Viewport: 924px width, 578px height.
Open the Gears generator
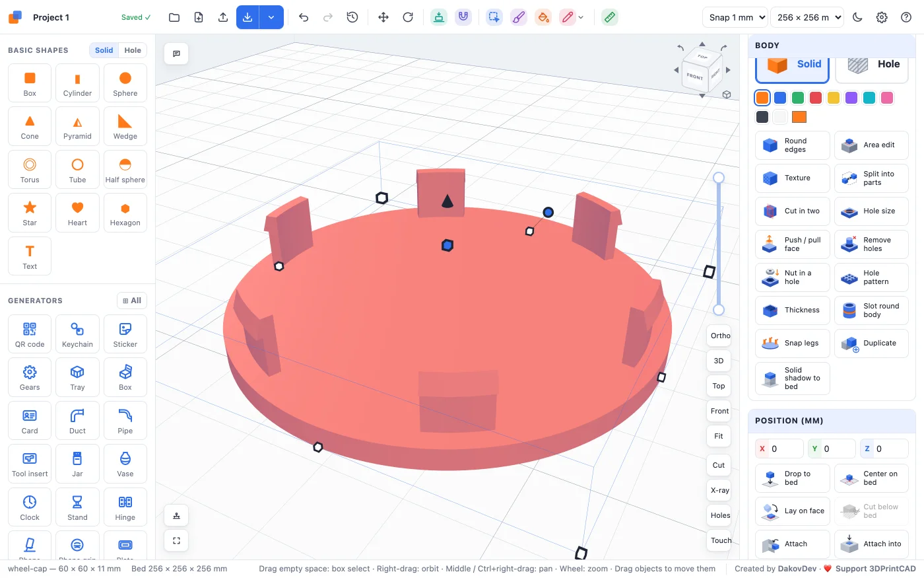click(x=30, y=378)
